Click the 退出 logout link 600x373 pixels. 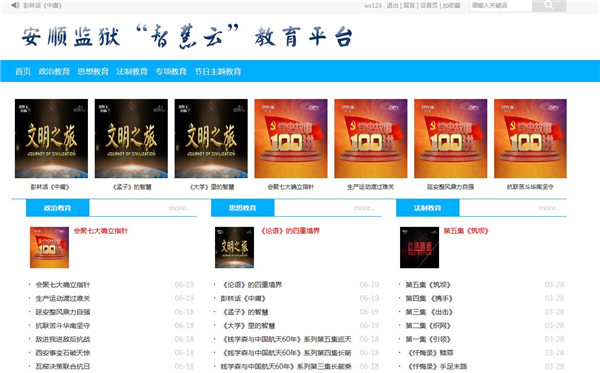(392, 5)
